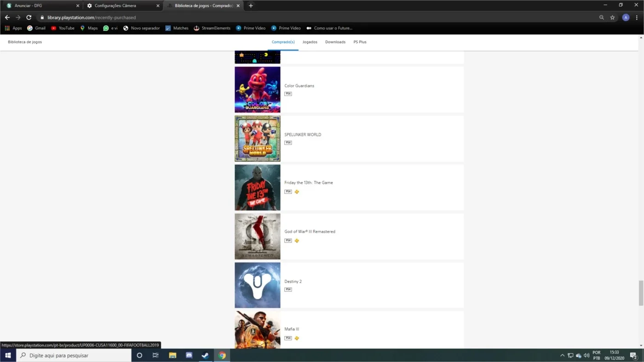This screenshot has width=644, height=362.
Task: Open Cortana from the taskbar
Action: (x=139, y=355)
